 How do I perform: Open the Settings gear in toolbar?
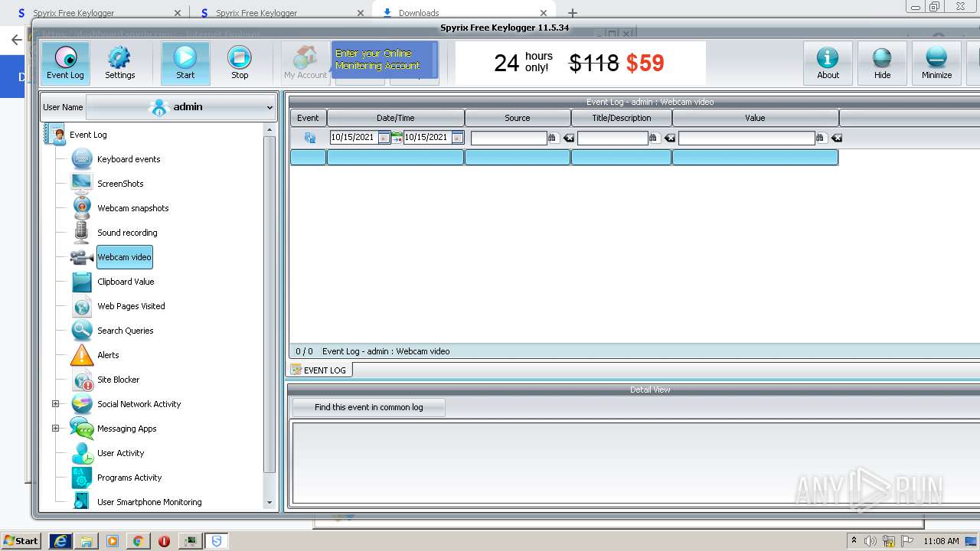click(119, 63)
